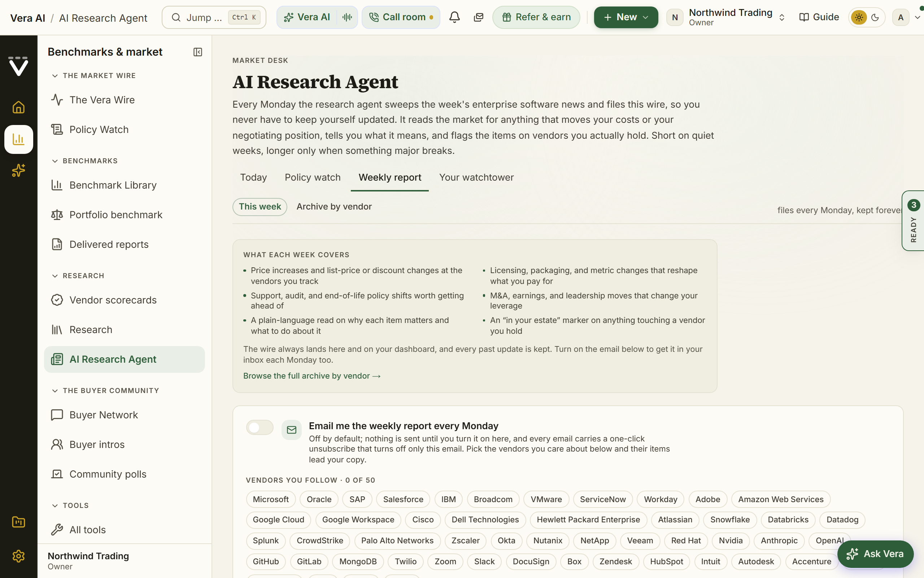Screen dimensions: 924x578
Task: Open Portfolio benchmark in sidebar
Action: click(124, 215)
